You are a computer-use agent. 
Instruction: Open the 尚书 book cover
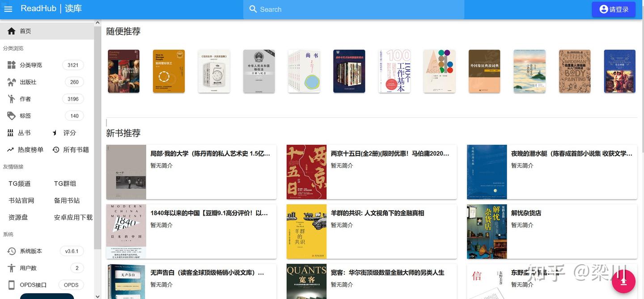[x=304, y=71]
